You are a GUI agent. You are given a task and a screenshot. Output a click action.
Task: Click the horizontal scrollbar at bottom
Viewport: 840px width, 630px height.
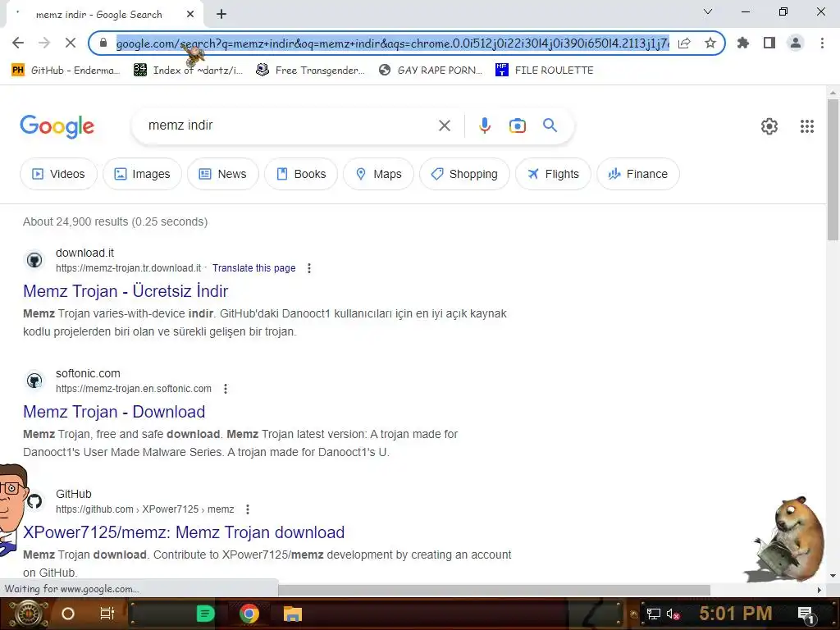coord(494,590)
